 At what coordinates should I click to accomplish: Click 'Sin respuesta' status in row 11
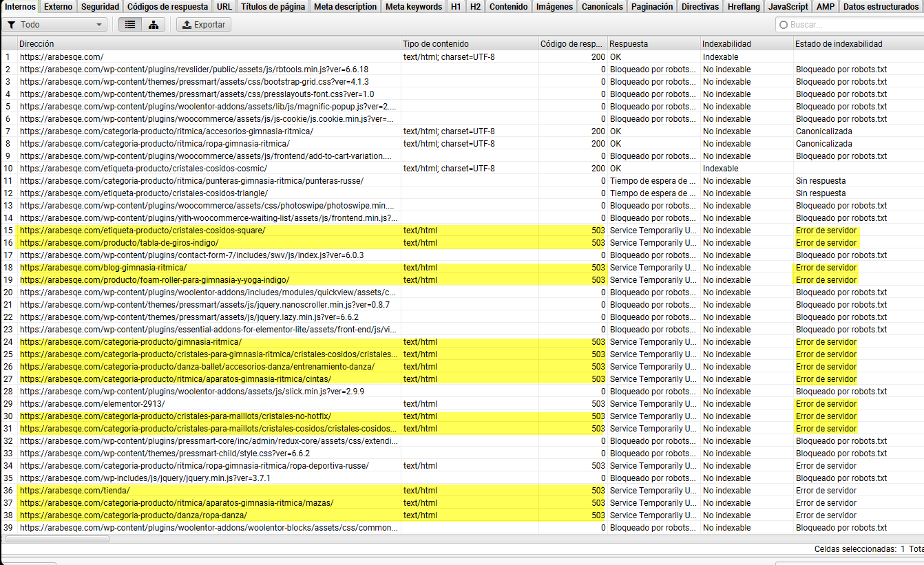coord(821,181)
